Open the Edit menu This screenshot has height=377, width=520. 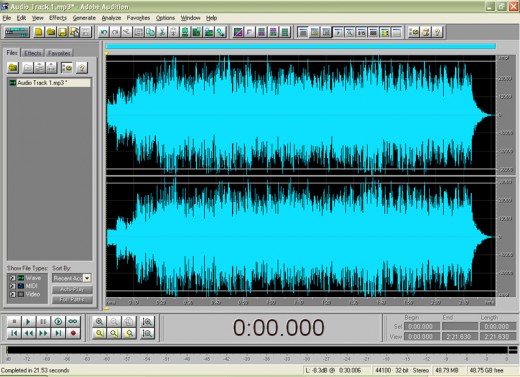point(21,18)
